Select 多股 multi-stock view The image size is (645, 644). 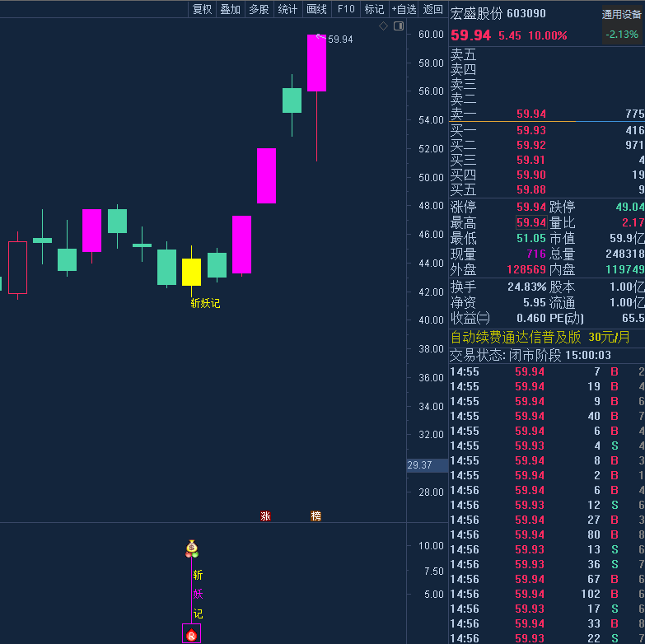pyautogui.click(x=259, y=9)
